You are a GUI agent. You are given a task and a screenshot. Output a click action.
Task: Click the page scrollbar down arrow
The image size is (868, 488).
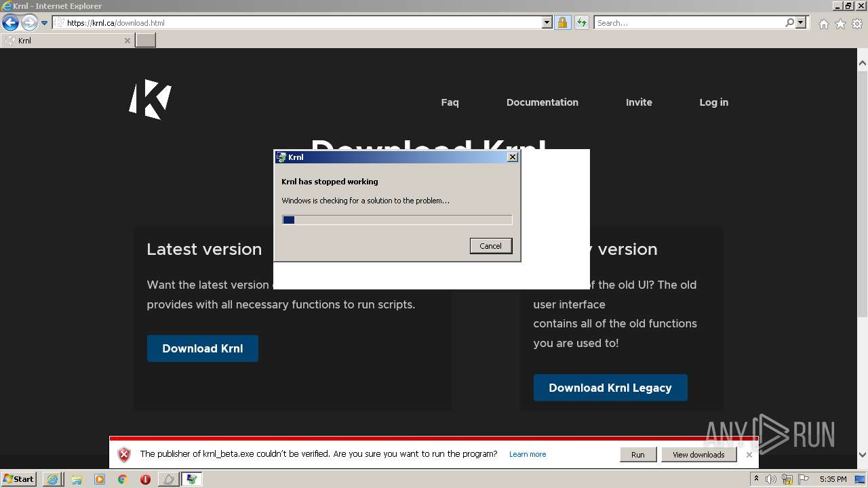point(863,455)
